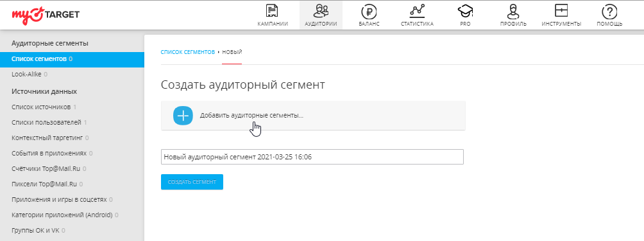Click the Создать сегмент button
This screenshot has width=644, height=241.
pyautogui.click(x=192, y=182)
